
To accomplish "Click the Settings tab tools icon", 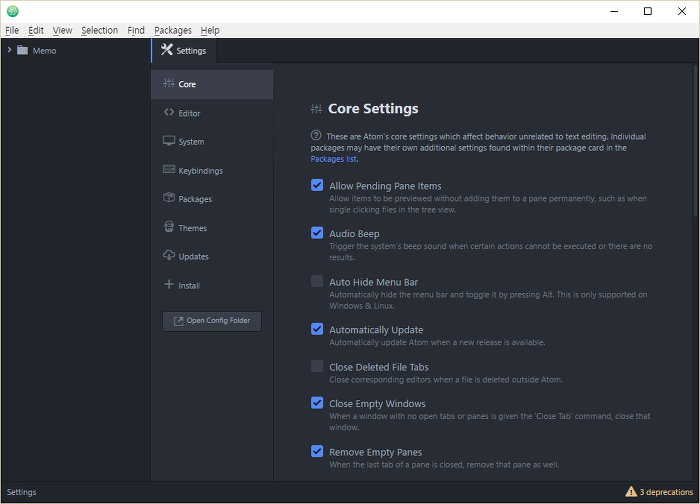I will coord(167,49).
